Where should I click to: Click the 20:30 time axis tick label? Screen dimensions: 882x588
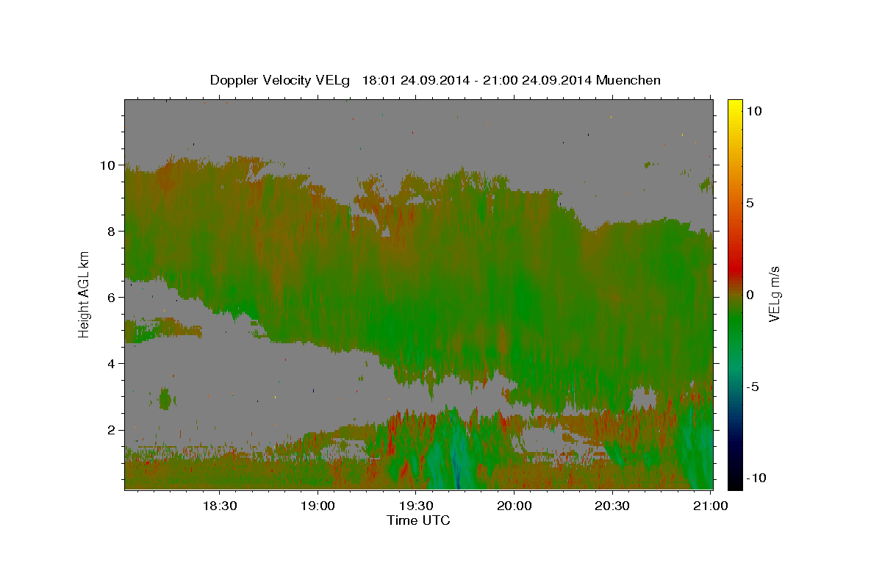coord(612,506)
